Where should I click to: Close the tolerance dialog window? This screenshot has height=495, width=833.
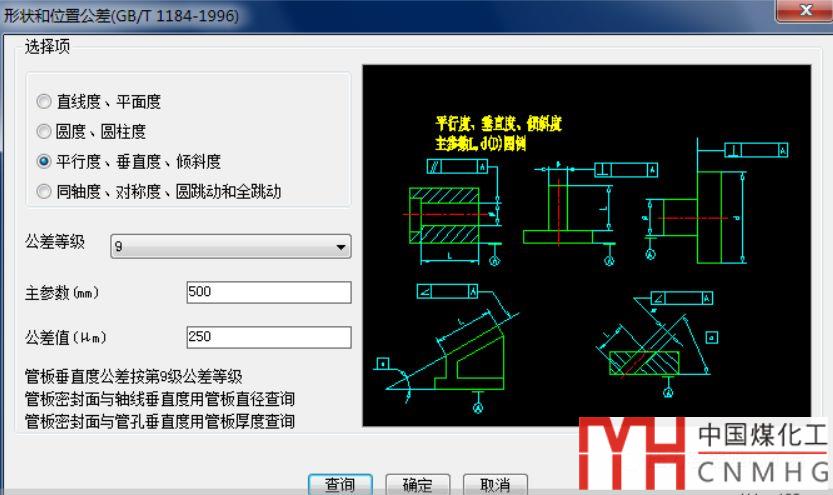(805, 10)
